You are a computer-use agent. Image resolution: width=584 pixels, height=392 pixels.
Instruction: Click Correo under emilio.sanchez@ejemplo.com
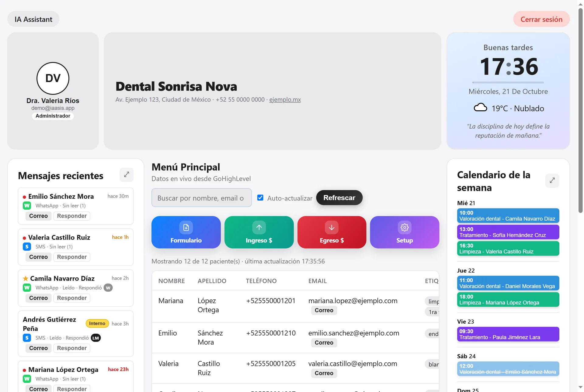tap(324, 343)
